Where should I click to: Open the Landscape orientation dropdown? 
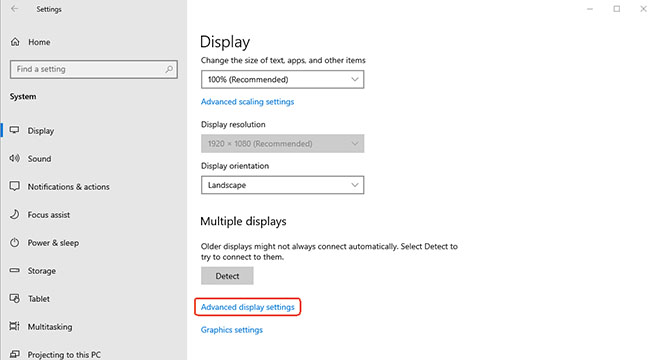282,185
